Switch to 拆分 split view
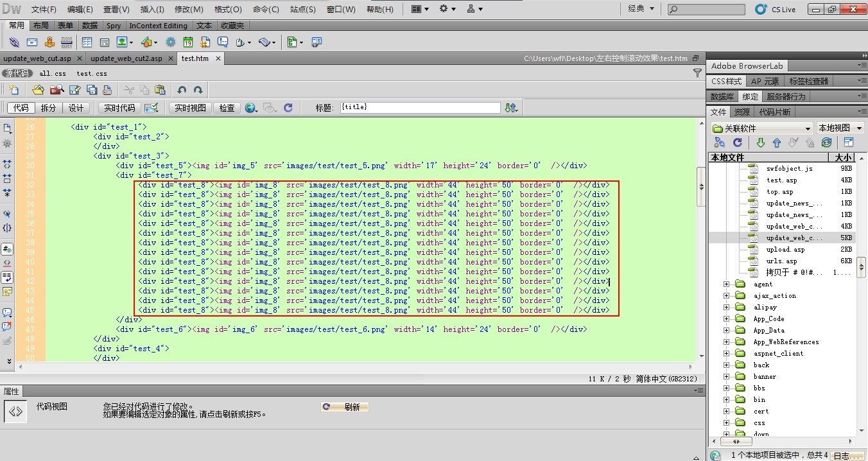This screenshot has height=461, width=868. click(48, 108)
